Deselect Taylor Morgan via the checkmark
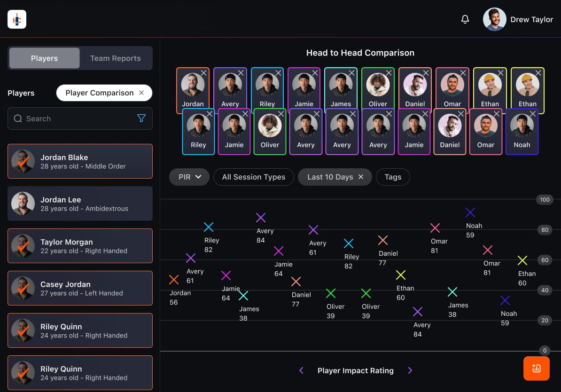The image size is (561, 392). [23, 246]
